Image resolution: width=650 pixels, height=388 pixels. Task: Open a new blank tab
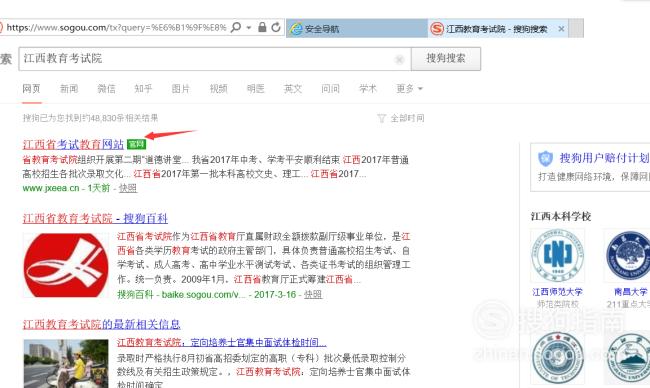click(576, 28)
